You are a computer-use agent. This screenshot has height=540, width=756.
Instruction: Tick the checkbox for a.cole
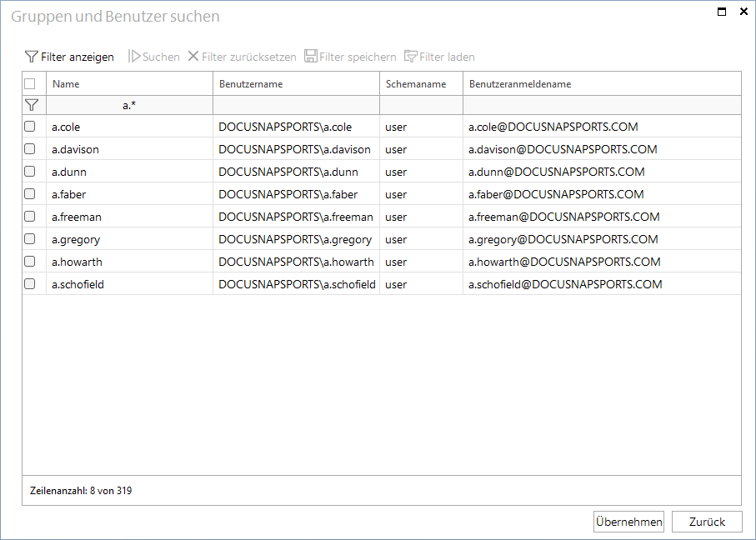[30, 127]
